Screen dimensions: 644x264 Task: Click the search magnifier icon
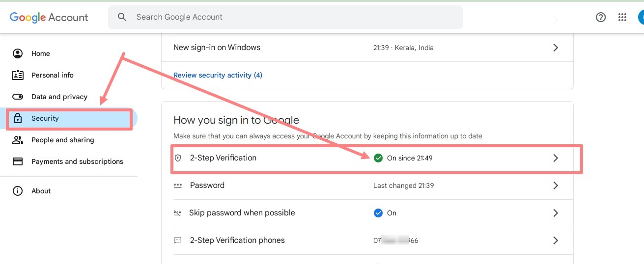[x=122, y=17]
